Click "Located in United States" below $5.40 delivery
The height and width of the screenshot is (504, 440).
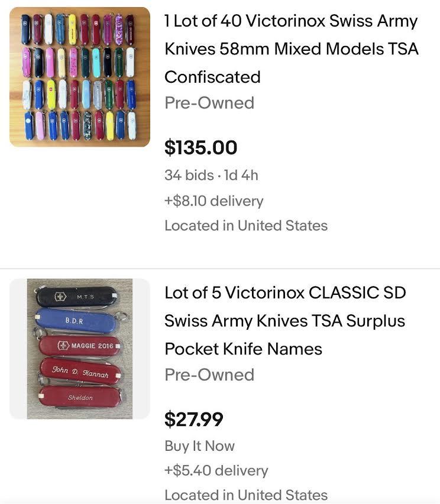(245, 495)
